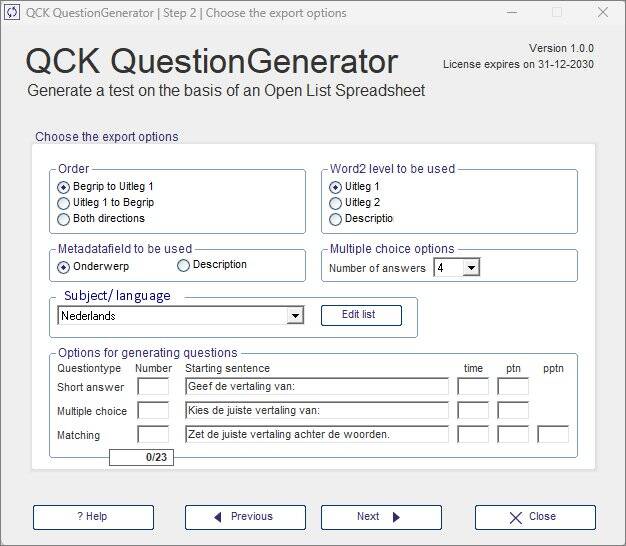Viewport: 626px width, 546px height.
Task: Select 'Uitleg 2' word2 level
Action: click(336, 203)
